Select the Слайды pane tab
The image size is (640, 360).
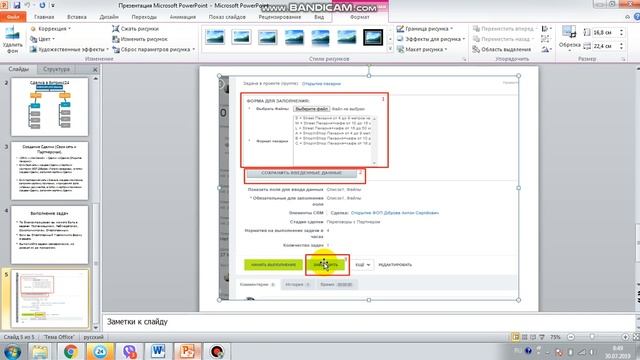(19, 69)
